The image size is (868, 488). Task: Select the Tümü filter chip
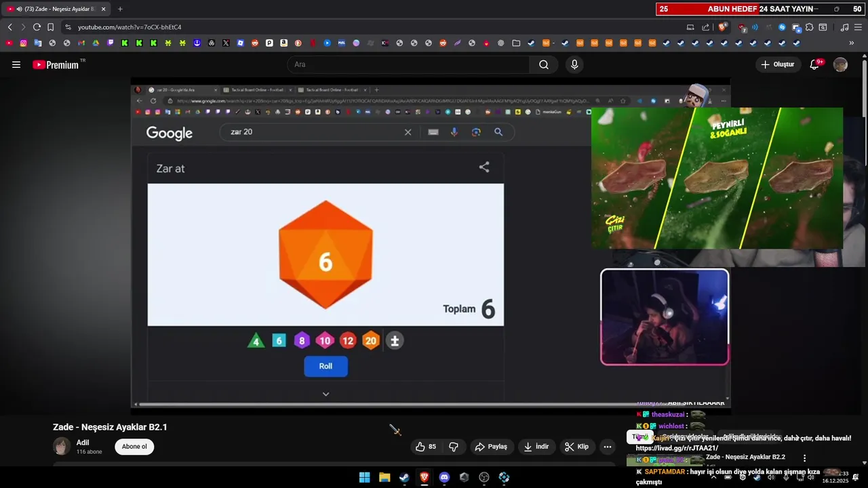click(640, 437)
